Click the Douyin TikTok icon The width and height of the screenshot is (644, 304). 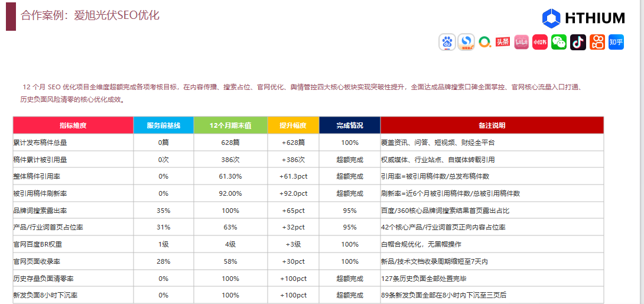(578, 42)
